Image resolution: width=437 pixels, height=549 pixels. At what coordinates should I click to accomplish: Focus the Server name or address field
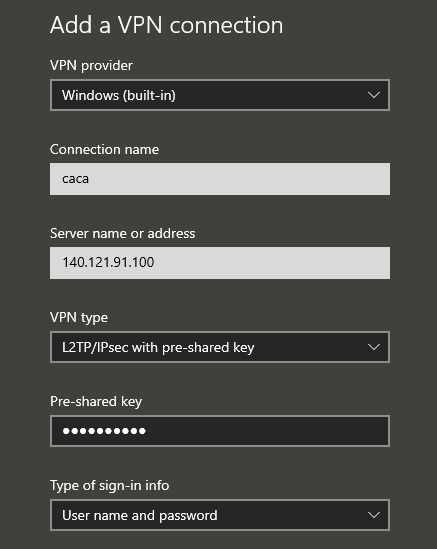[220, 263]
